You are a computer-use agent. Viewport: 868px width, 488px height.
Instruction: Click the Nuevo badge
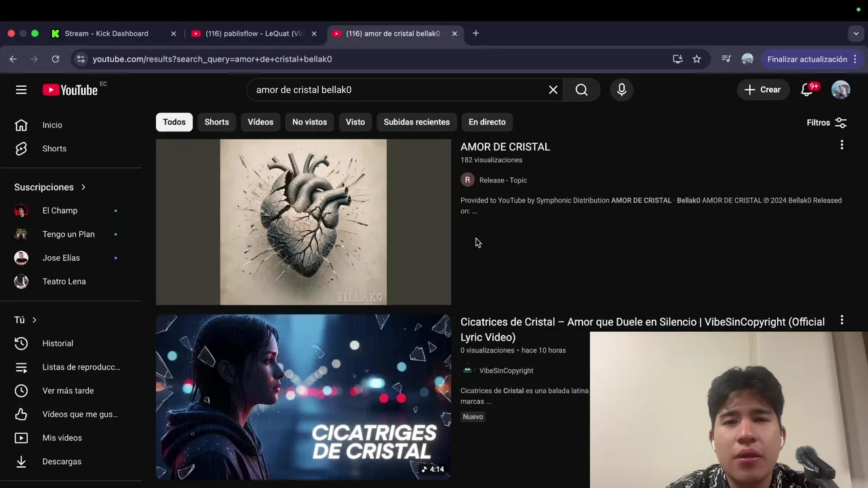(473, 417)
